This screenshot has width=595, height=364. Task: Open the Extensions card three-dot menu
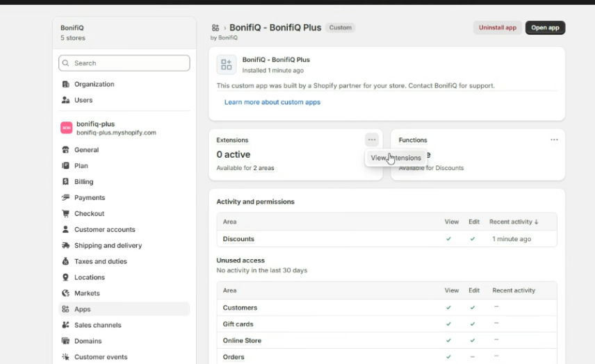(371, 140)
